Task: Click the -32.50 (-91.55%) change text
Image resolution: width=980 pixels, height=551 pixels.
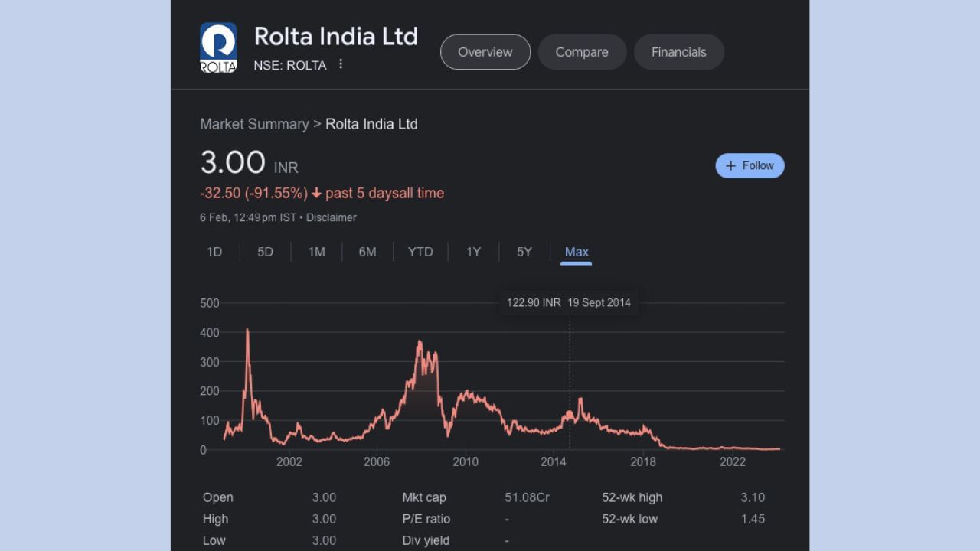Action: 253,193
